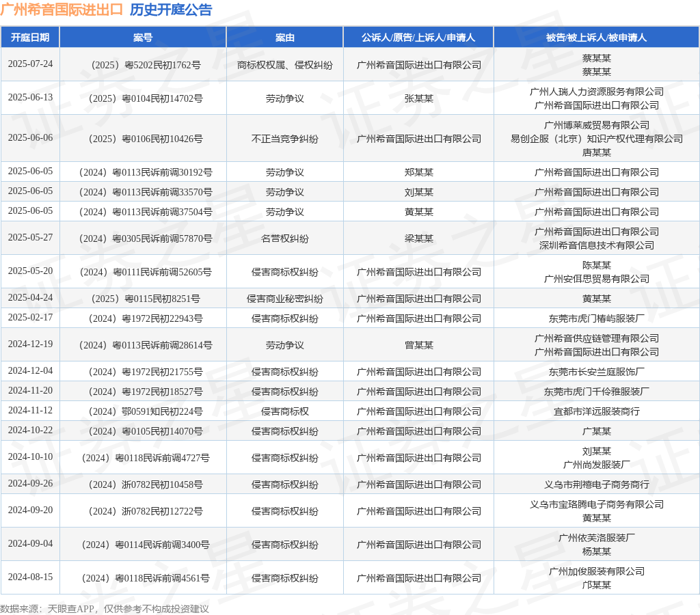Select case number (2024)粤0113民诉前调30192号

[146, 172]
